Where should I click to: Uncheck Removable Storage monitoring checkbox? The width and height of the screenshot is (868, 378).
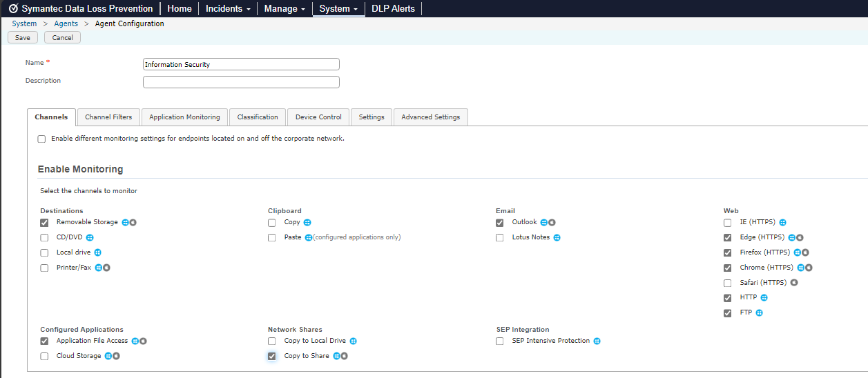pyautogui.click(x=44, y=223)
